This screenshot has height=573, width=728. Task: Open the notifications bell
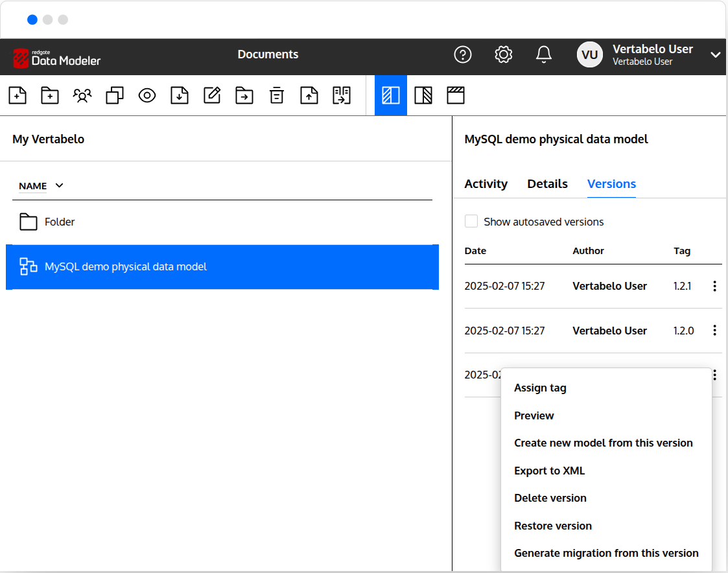tap(544, 54)
